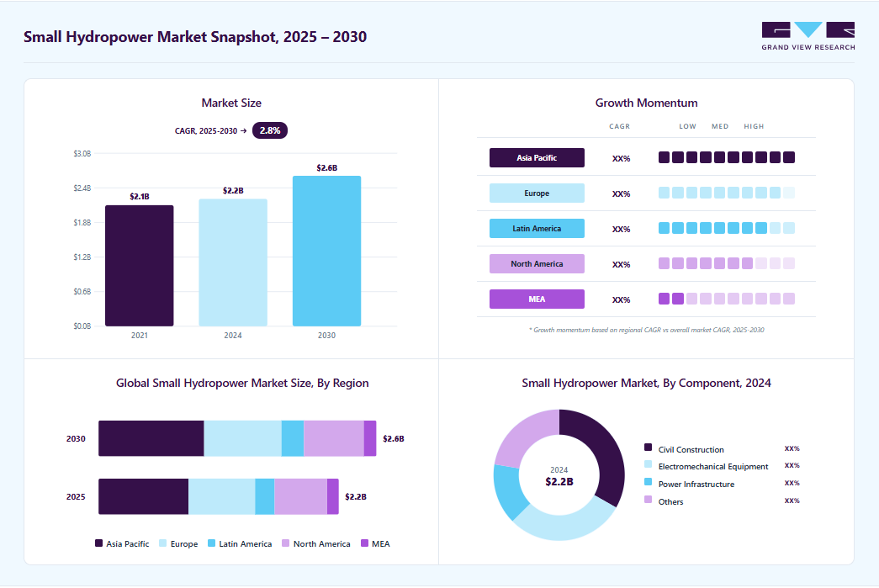Click the Electromechanical Equipment donut segment
Screen dimensions: 879x588
[x=565, y=526]
